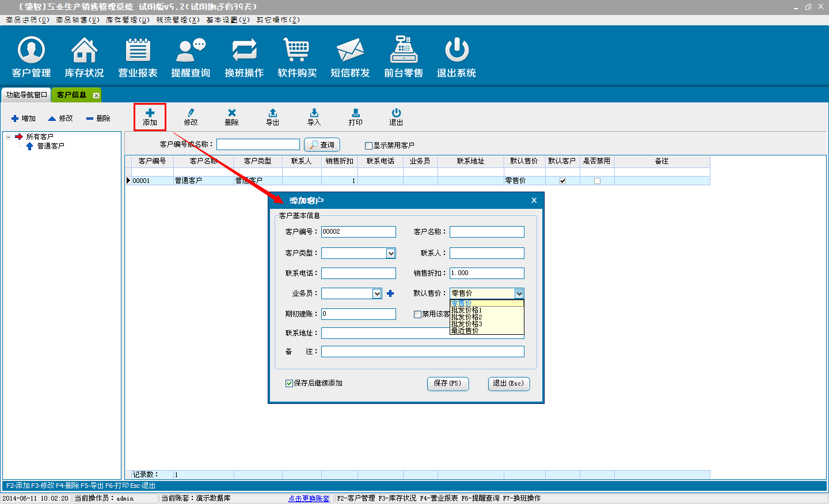
Task: Open the 营业报表 business report icon
Action: click(x=138, y=56)
